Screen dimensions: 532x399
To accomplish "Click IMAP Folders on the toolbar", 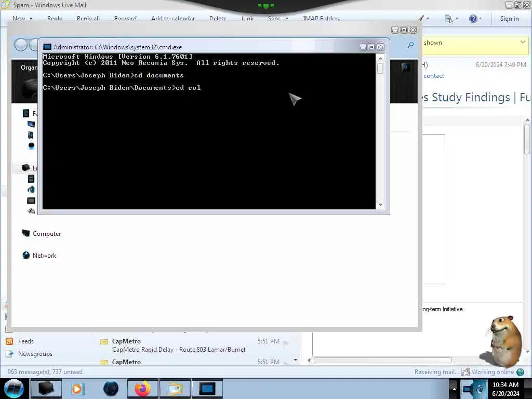I will coord(321,19).
